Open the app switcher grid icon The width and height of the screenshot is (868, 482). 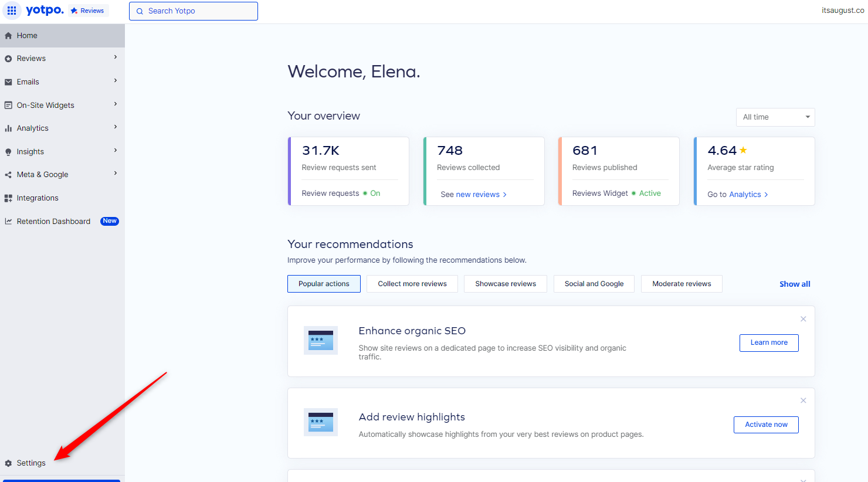click(x=12, y=11)
